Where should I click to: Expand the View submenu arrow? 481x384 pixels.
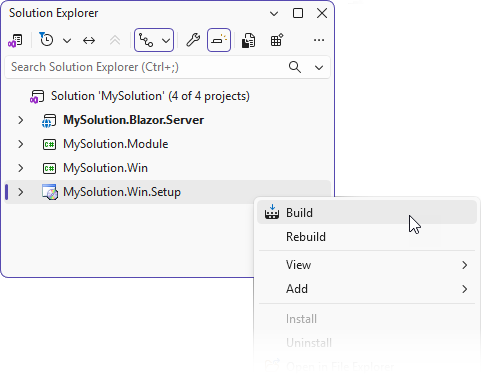(x=465, y=265)
